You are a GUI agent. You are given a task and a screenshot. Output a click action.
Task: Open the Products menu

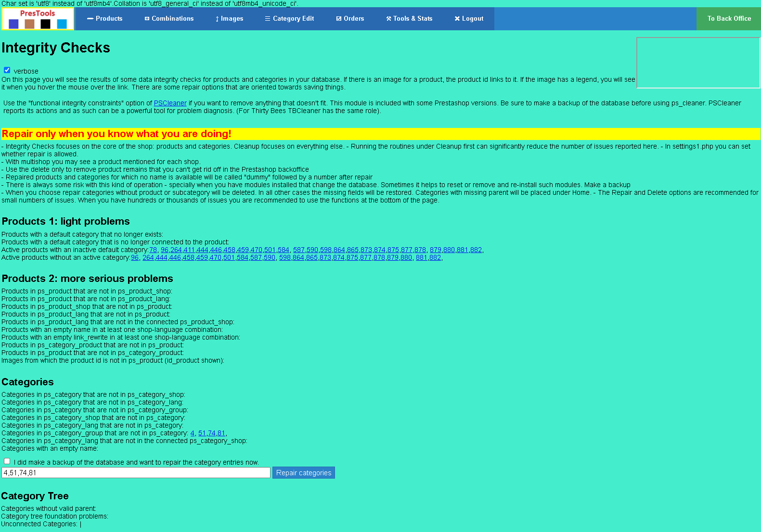pos(104,19)
